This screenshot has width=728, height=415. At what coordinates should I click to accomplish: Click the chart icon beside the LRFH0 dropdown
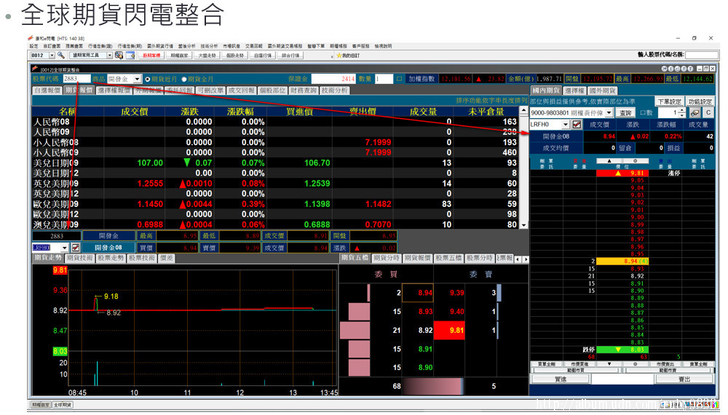(577, 123)
